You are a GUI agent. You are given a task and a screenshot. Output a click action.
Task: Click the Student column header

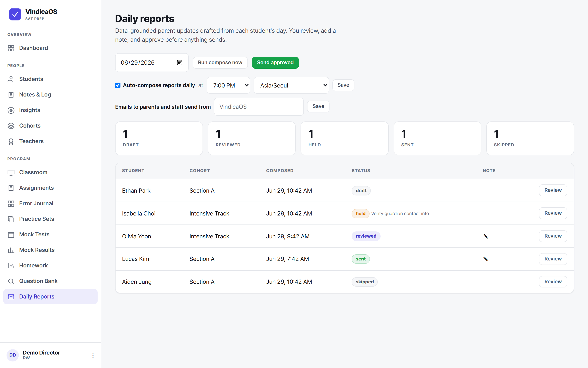pyautogui.click(x=133, y=171)
